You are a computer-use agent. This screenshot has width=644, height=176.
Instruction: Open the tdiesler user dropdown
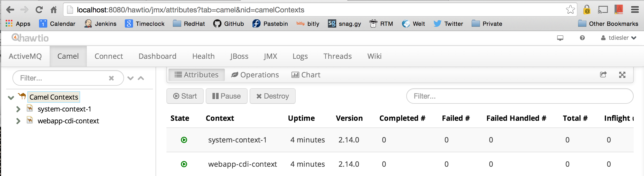619,38
